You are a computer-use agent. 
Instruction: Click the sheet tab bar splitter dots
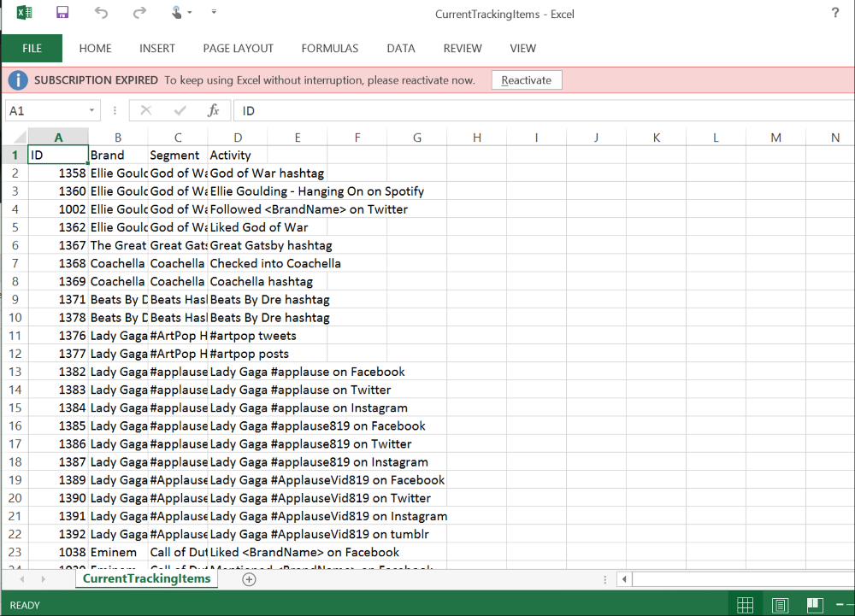pyautogui.click(x=605, y=579)
